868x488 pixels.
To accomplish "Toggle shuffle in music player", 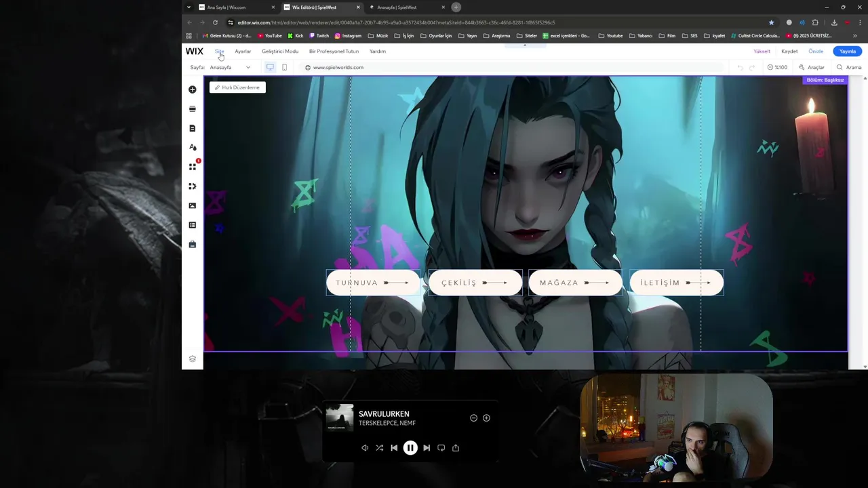I will [379, 448].
